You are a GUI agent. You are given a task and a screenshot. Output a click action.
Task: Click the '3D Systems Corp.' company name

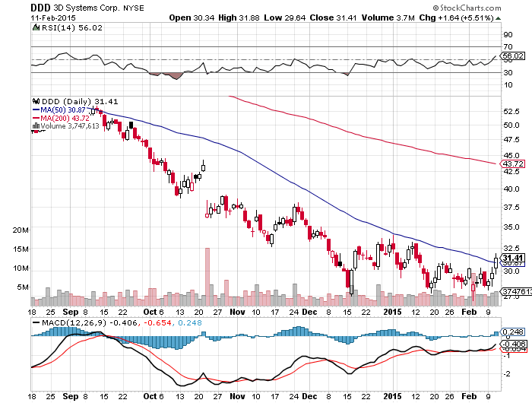[x=86, y=8]
